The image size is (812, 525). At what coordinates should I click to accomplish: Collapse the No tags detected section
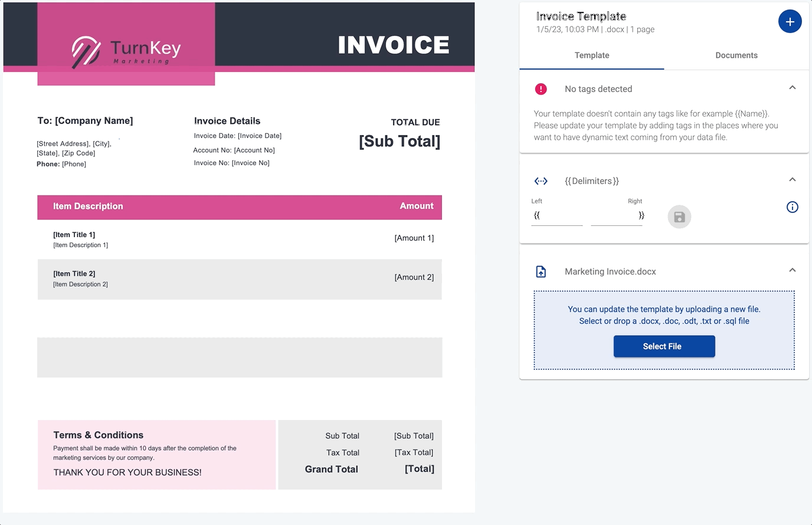tap(792, 88)
